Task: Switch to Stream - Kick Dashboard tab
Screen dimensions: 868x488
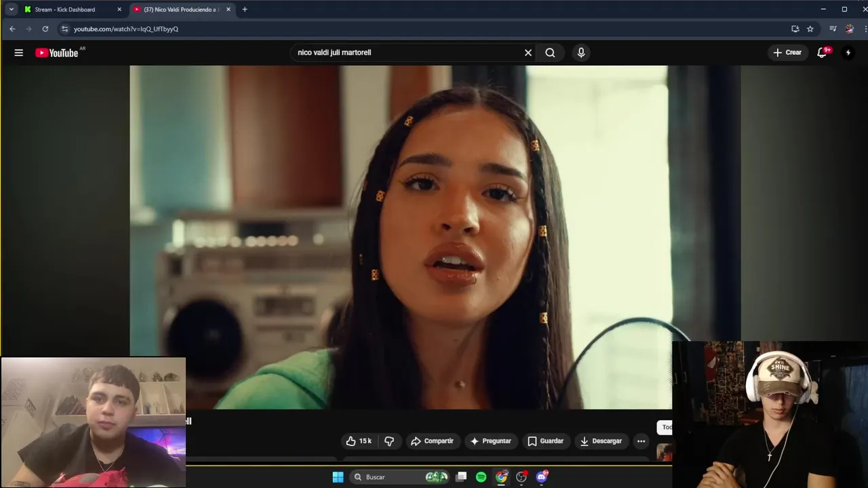Action: (x=65, y=9)
